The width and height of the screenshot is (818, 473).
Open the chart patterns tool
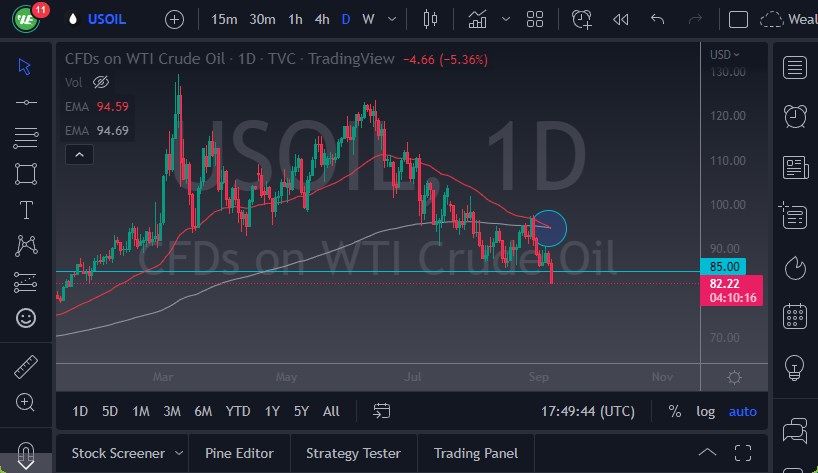[x=26, y=245]
